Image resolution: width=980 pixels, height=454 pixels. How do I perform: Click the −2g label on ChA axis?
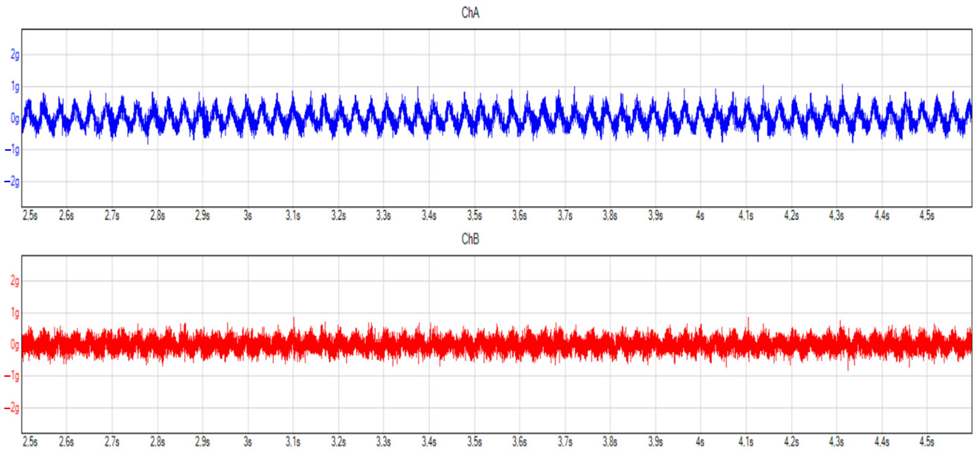pos(12,182)
